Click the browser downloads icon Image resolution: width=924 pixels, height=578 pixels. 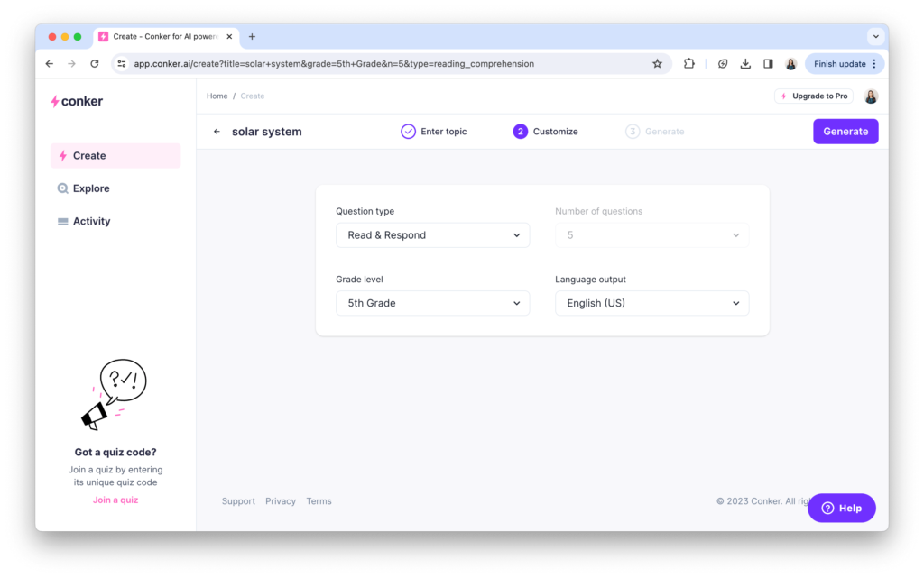point(745,64)
